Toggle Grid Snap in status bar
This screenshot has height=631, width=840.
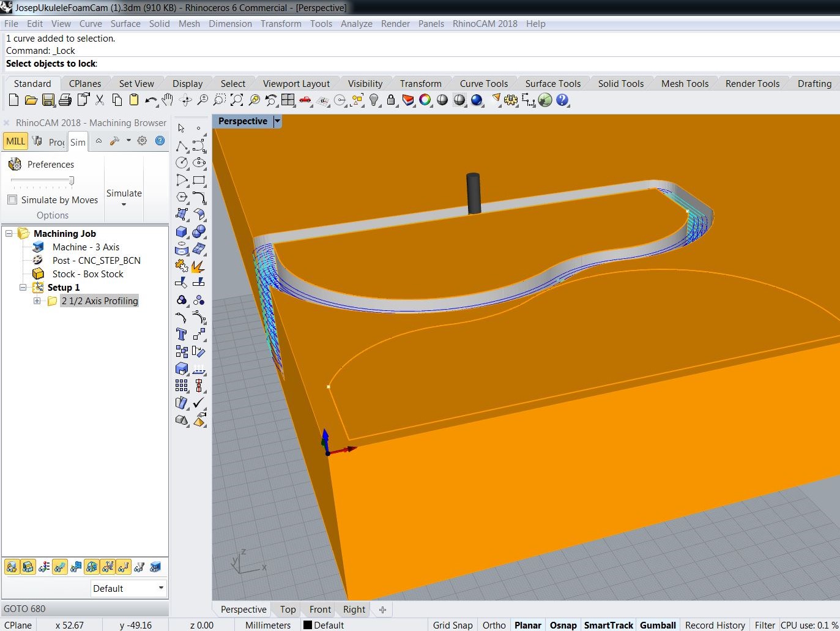pyautogui.click(x=452, y=625)
